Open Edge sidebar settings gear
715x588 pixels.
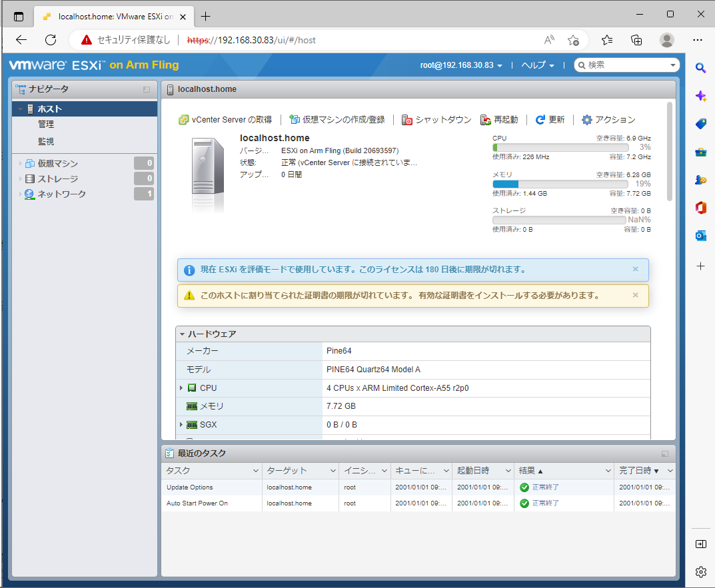tap(701, 571)
